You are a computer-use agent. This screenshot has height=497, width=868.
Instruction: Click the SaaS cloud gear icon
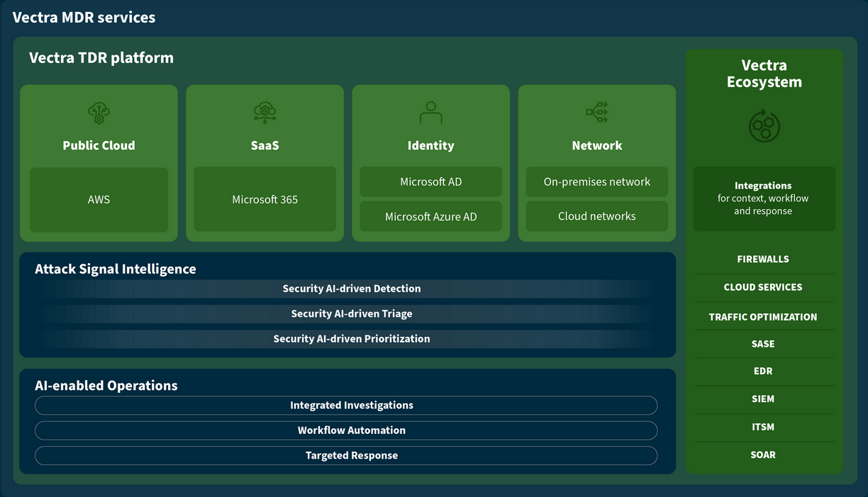(x=265, y=113)
